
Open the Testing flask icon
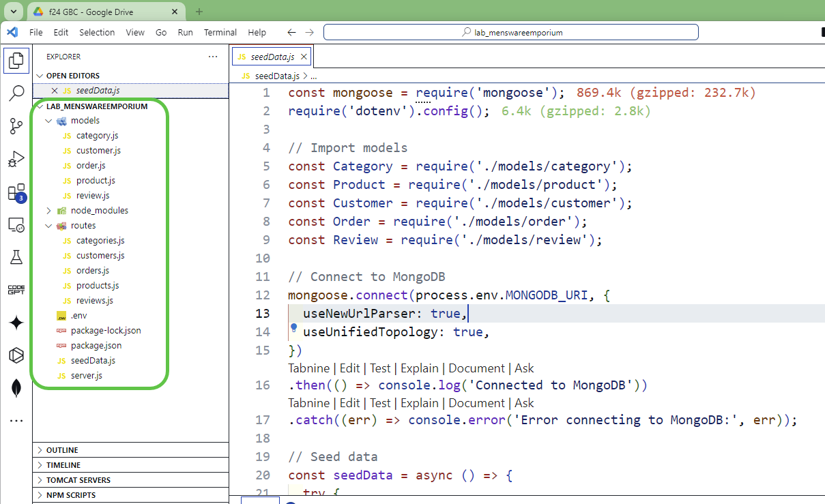(x=16, y=257)
